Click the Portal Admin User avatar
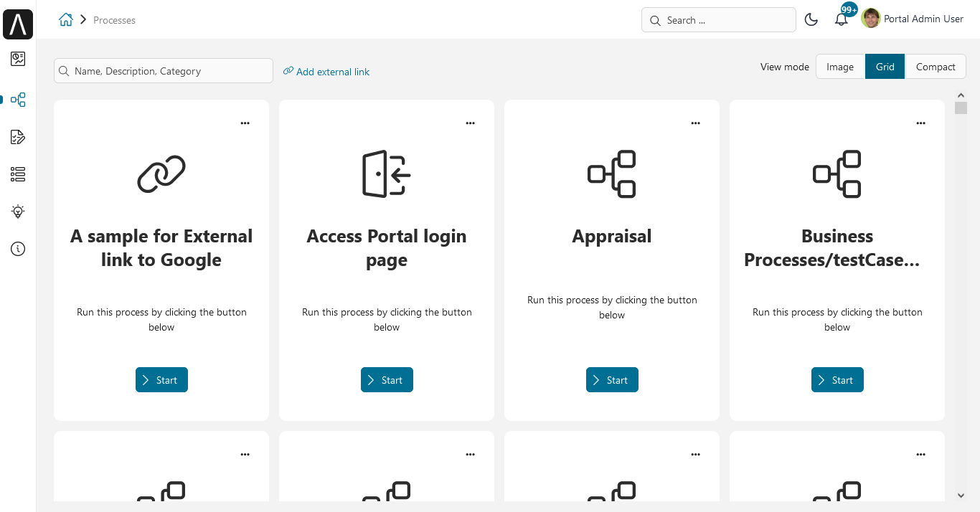 point(871,19)
